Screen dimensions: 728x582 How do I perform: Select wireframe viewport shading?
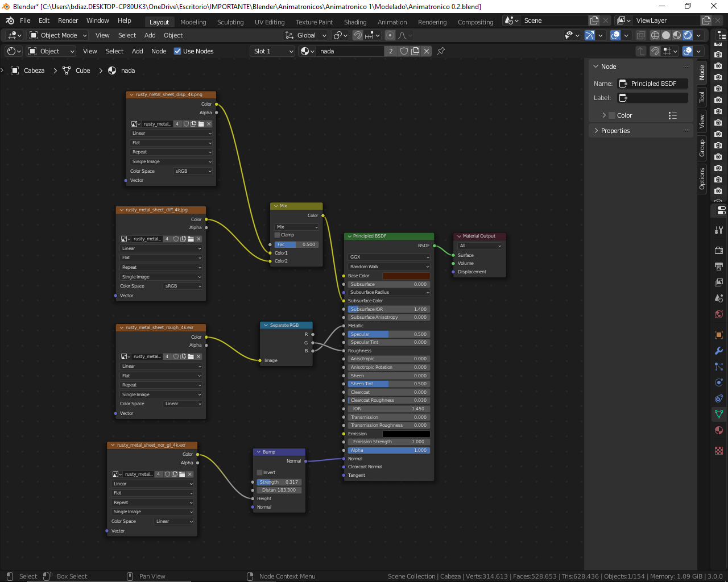point(655,35)
